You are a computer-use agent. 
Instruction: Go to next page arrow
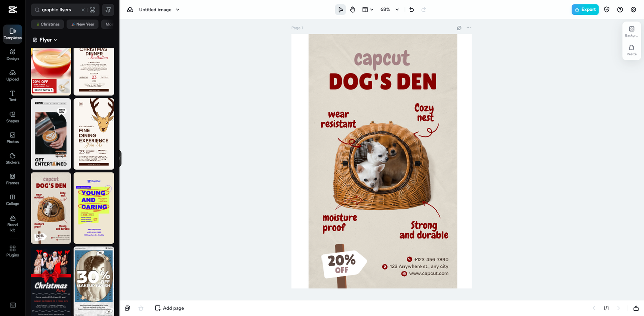[619, 308]
